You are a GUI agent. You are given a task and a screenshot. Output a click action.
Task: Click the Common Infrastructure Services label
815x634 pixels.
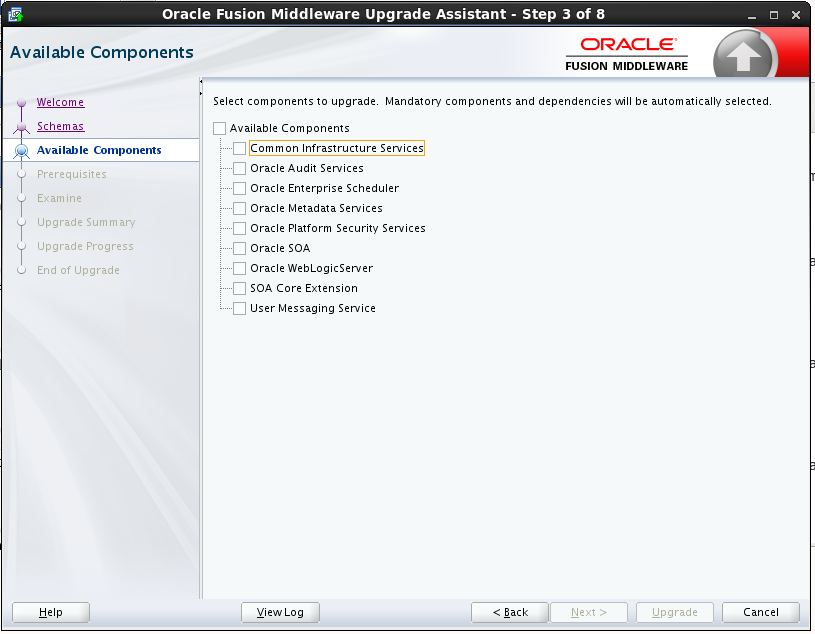pyautogui.click(x=337, y=148)
